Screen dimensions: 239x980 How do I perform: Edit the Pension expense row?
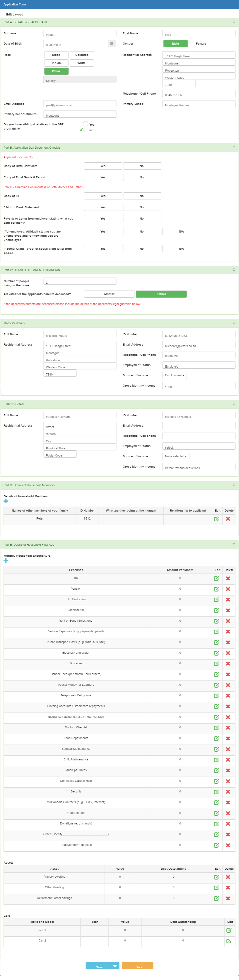[x=217, y=589]
